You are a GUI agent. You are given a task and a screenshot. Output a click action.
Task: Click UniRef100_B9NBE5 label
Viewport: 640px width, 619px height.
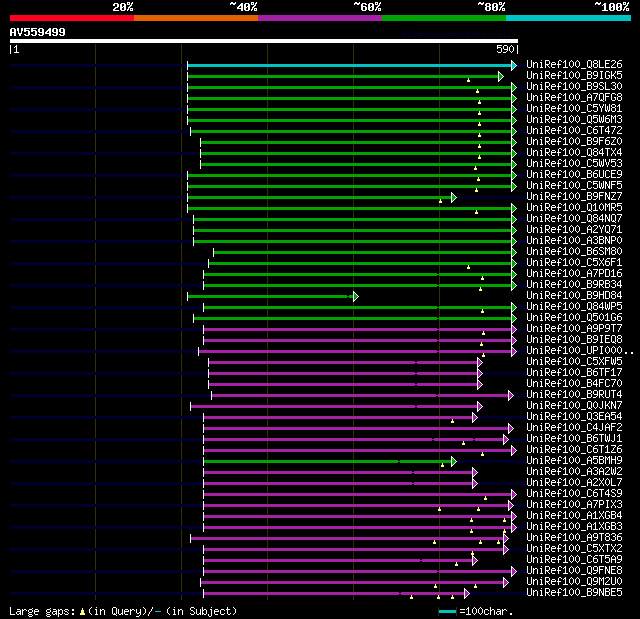(574, 593)
